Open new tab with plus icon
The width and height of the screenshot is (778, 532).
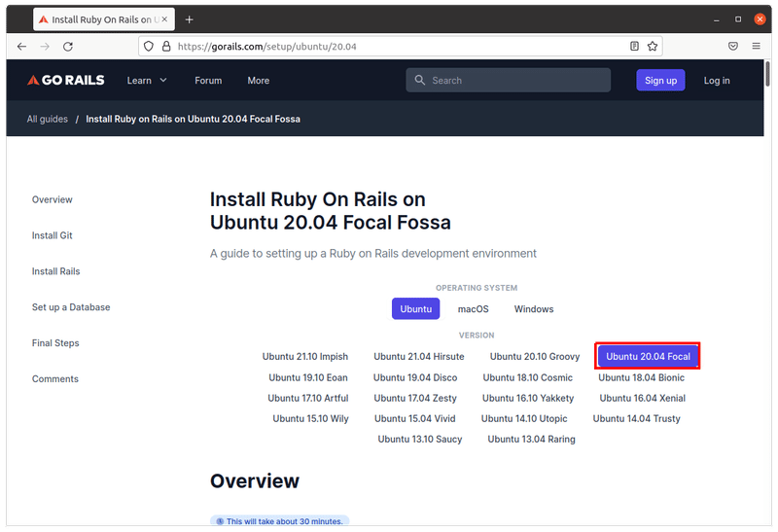click(189, 19)
